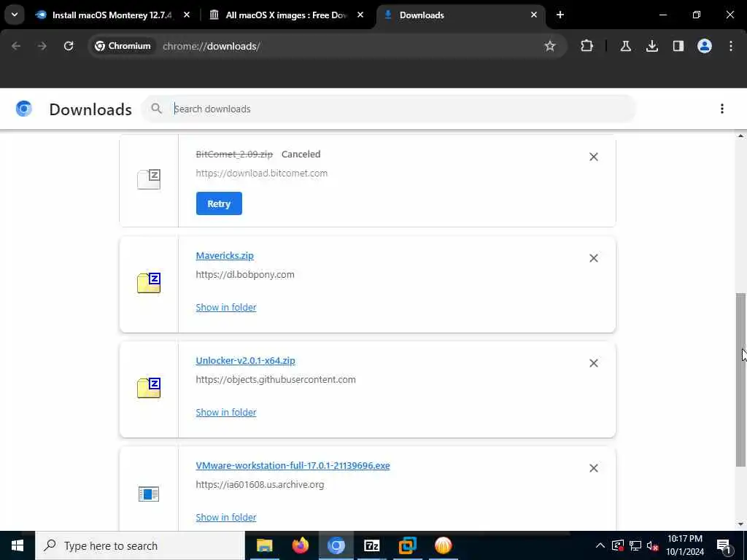Switch to Install macOS Monterey tab
747x560 pixels.
coord(113,15)
